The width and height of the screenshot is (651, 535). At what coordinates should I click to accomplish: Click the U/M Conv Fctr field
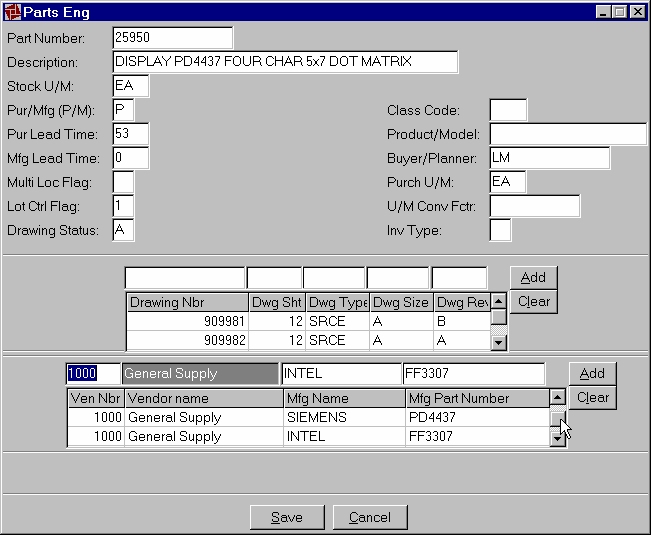point(535,206)
